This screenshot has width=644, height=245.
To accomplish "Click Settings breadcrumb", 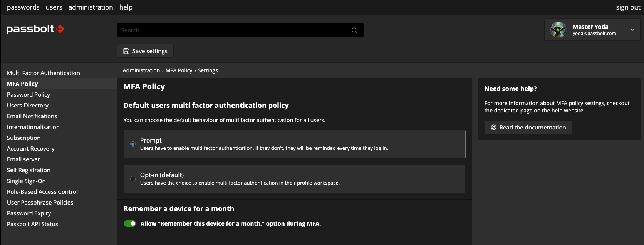I will (208, 70).
